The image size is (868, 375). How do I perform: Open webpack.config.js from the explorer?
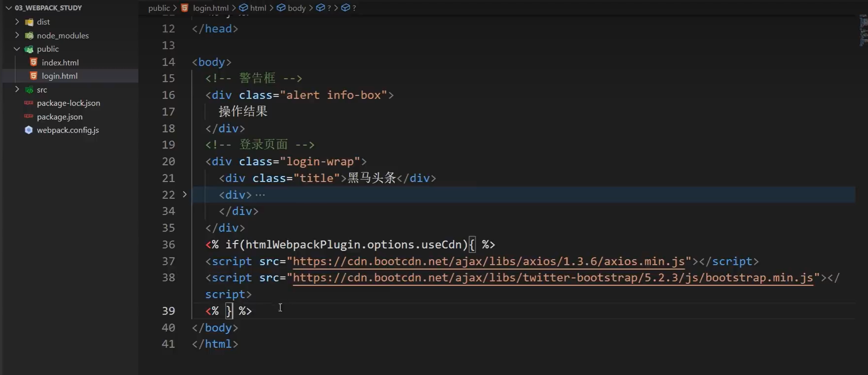point(68,130)
